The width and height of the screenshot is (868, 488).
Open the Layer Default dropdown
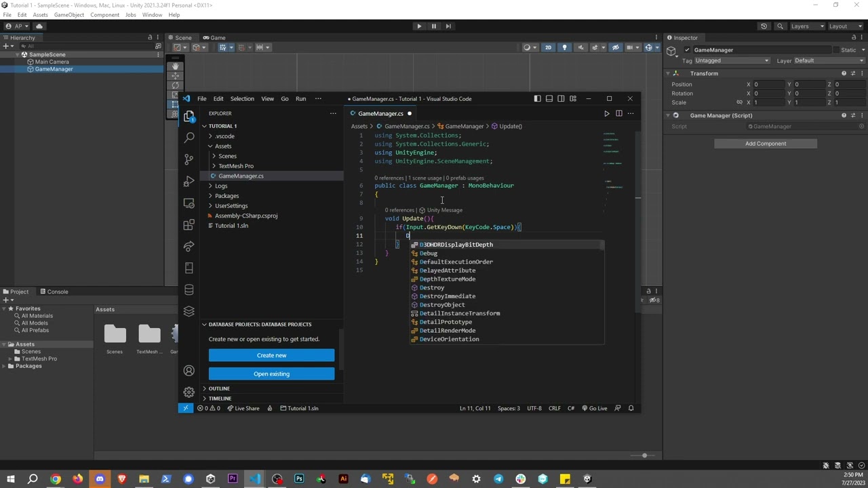pyautogui.click(x=829, y=60)
